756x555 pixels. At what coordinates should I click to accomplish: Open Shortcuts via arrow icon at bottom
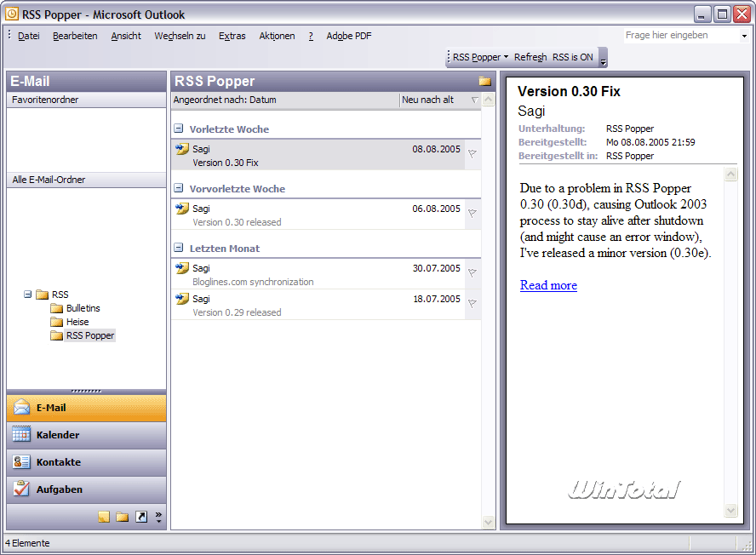coord(141,517)
